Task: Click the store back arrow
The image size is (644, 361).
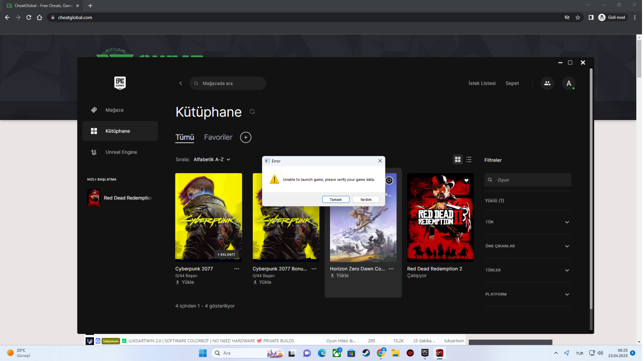Action: click(181, 83)
